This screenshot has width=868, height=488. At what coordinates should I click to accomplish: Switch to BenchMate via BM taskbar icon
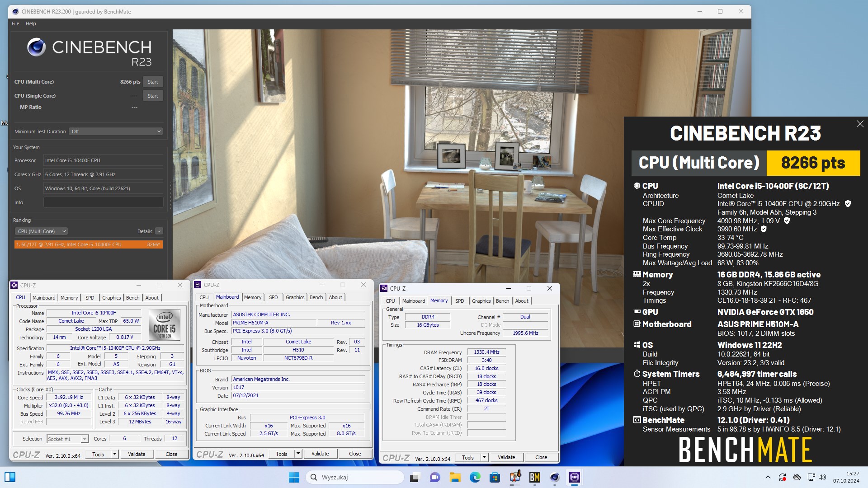pyautogui.click(x=535, y=477)
